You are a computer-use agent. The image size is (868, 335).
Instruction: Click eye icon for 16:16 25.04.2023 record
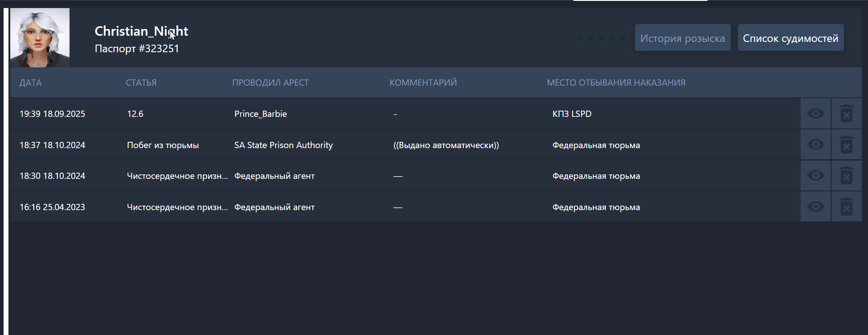click(815, 207)
